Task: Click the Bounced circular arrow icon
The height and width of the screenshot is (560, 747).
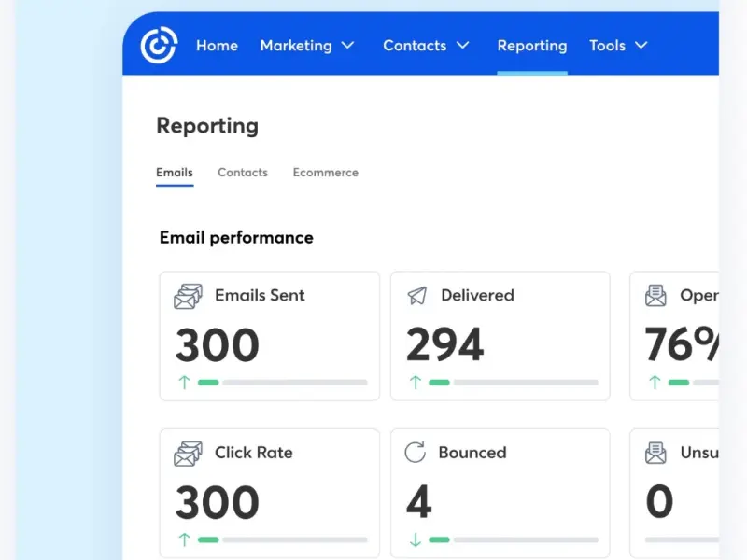Action: click(415, 453)
